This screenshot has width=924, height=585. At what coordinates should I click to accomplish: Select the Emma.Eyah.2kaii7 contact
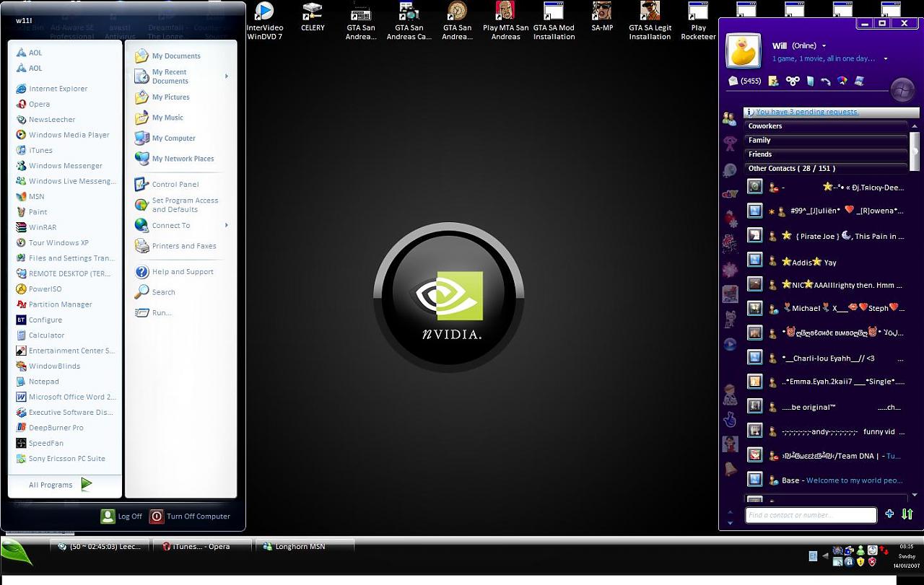825,382
